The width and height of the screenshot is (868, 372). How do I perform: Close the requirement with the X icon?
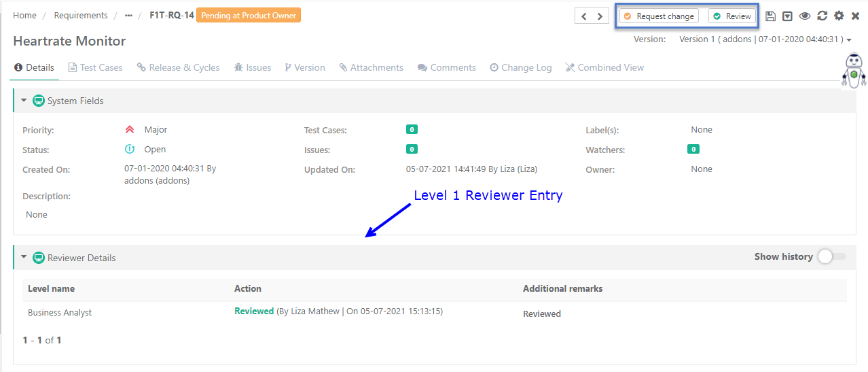click(x=856, y=16)
